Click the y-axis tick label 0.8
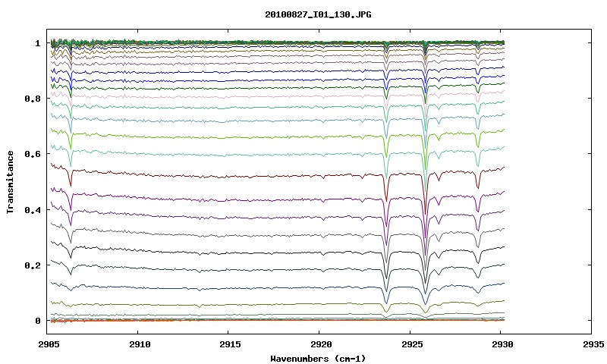Screen dimensions: 607x364 click(x=33, y=99)
